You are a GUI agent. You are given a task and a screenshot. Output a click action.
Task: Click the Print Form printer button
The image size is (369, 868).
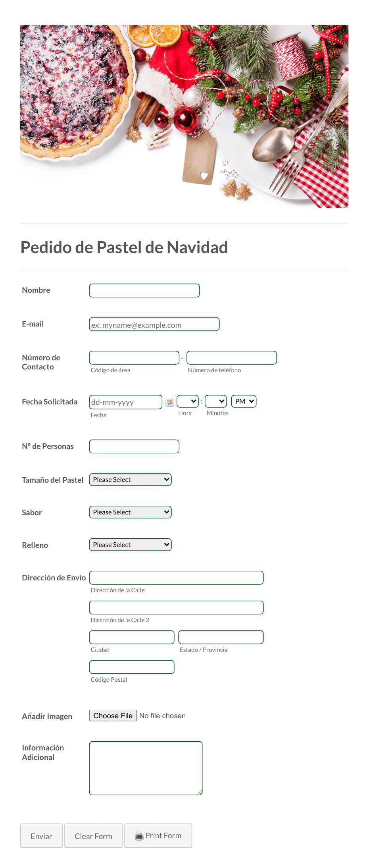pyautogui.click(x=158, y=835)
